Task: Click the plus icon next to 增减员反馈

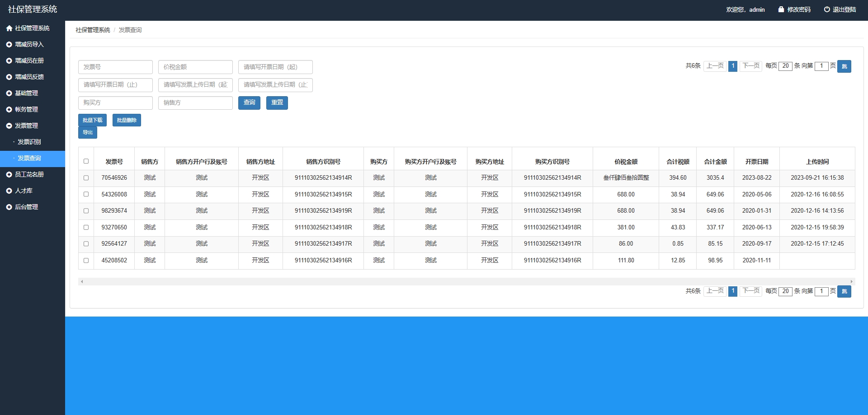Action: pos(9,77)
